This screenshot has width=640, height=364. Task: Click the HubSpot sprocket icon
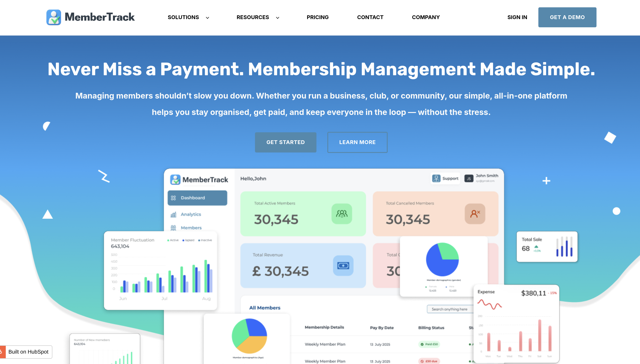(x=2, y=352)
